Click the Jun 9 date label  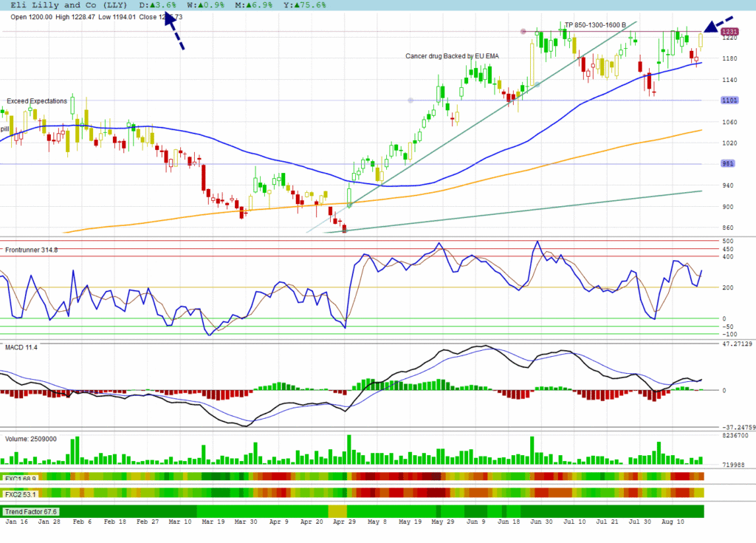[x=476, y=522]
